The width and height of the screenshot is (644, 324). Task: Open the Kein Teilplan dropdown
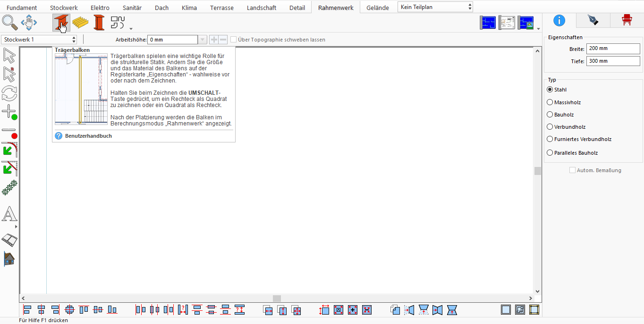(435, 7)
